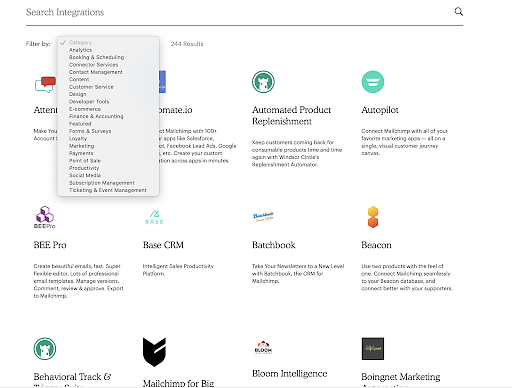Open the Beacon integration title

click(x=376, y=245)
